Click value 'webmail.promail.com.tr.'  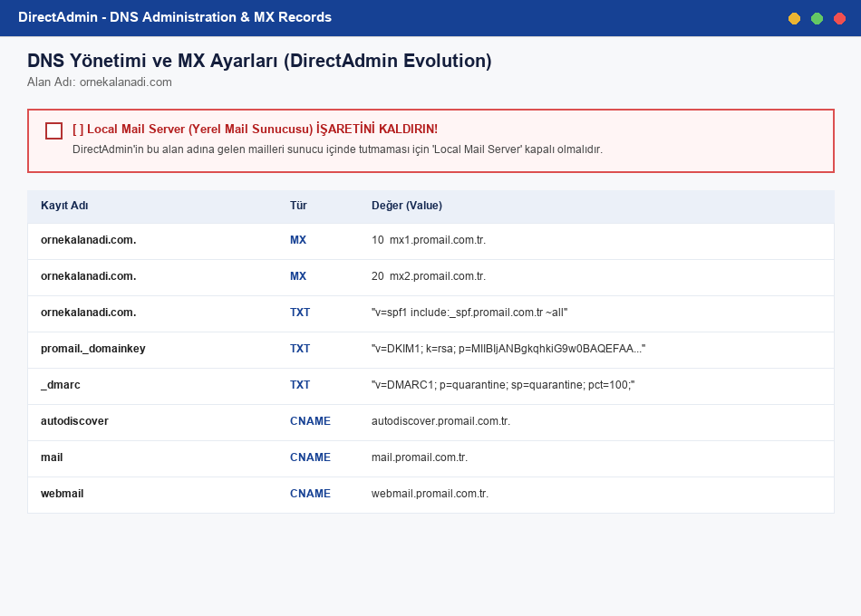point(430,494)
